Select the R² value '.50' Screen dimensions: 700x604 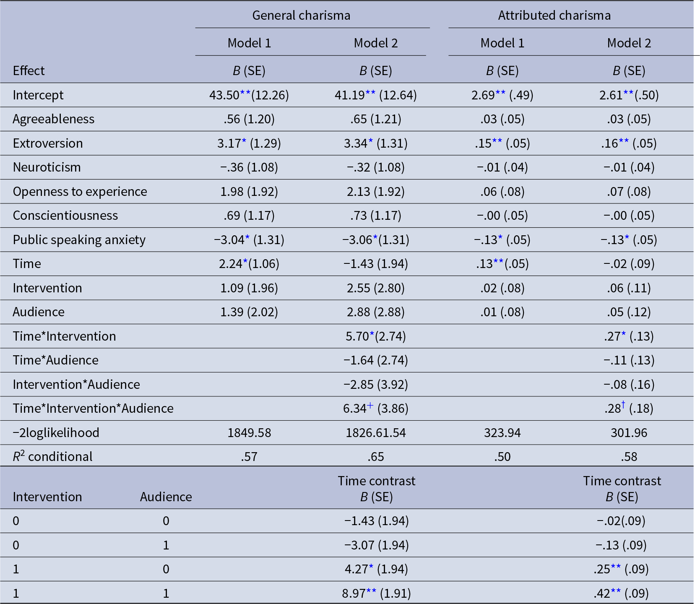tap(502, 457)
